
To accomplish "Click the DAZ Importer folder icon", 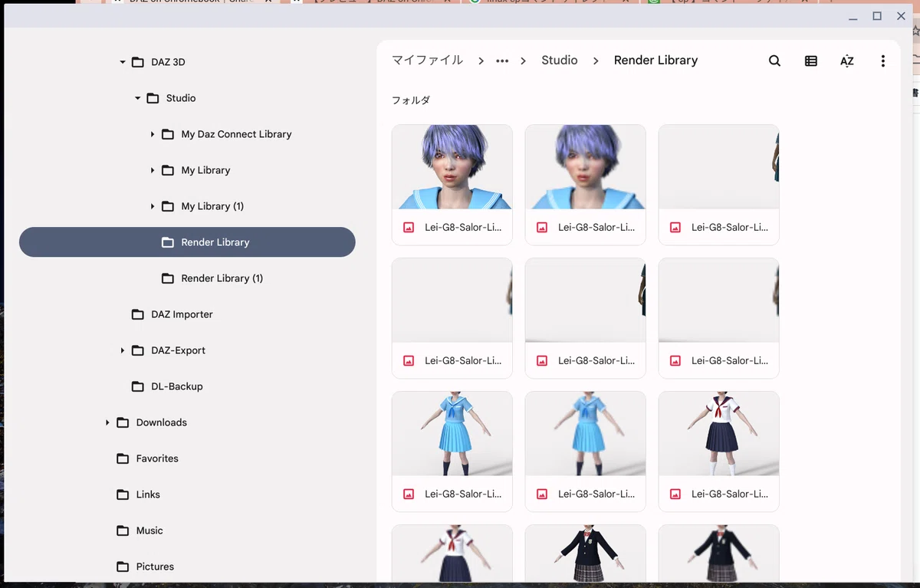I will 138,314.
